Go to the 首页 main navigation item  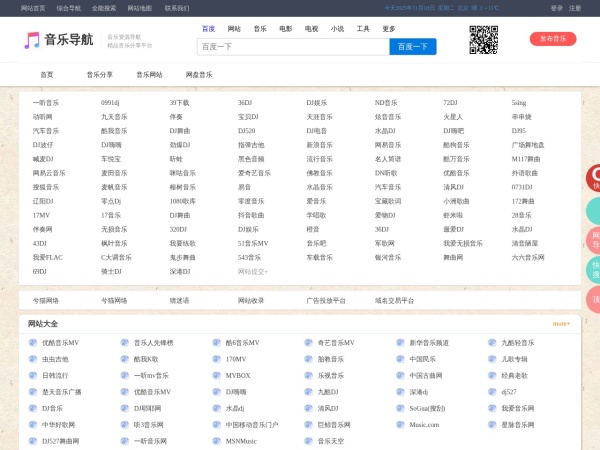47,75
